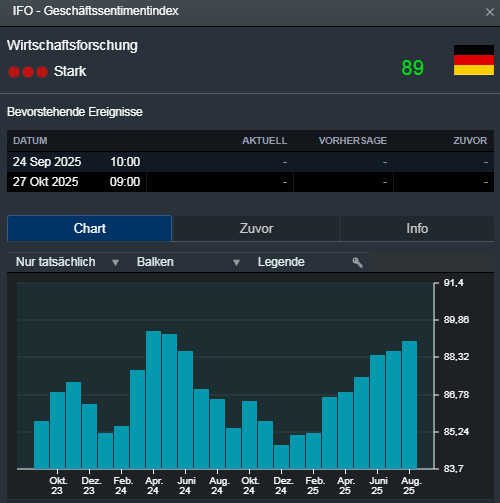
Task: Click the Stark importance label
Action: pyautogui.click(x=70, y=71)
